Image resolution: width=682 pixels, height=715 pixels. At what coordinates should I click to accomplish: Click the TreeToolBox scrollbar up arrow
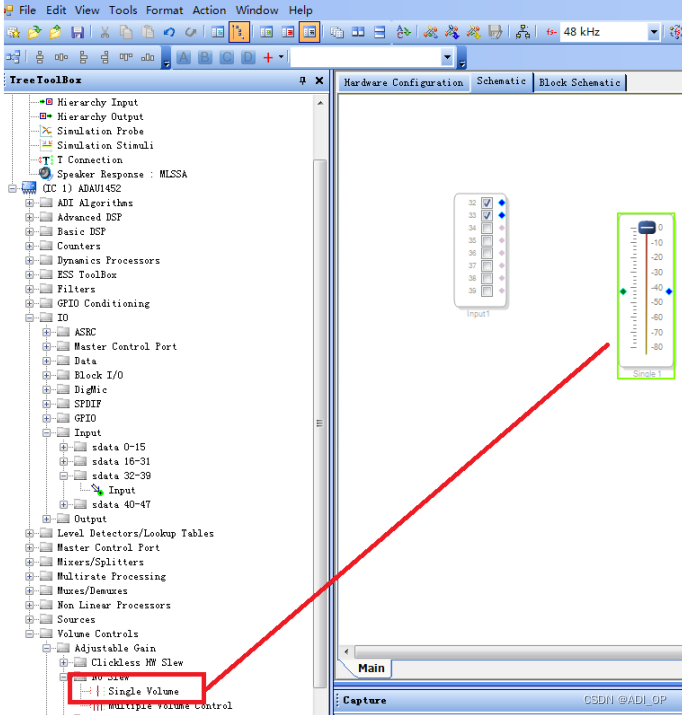[x=320, y=103]
